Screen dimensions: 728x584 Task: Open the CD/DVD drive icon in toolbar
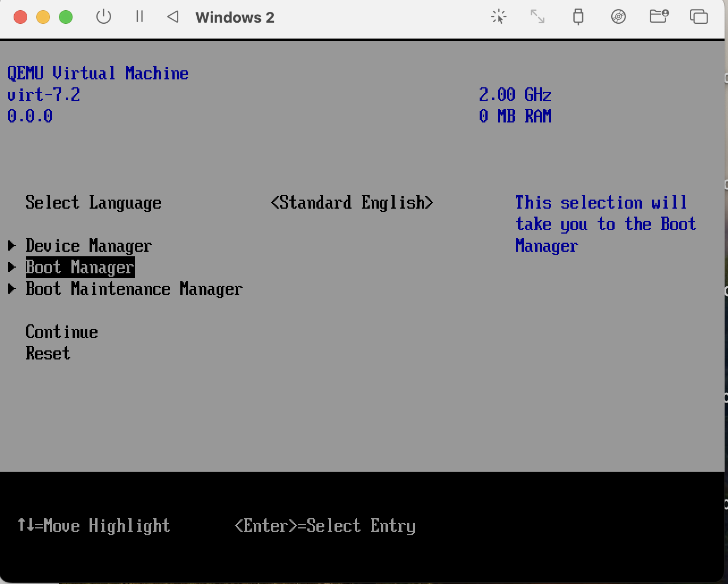pos(618,17)
